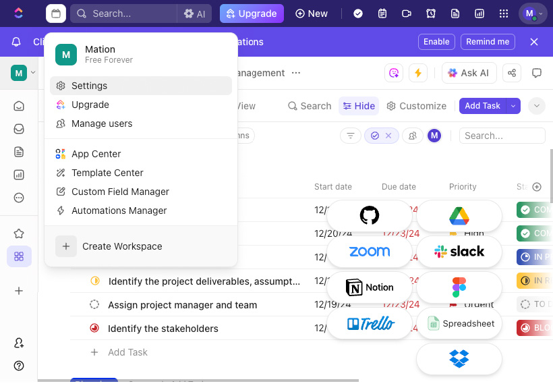The image size is (553, 392).
Task: Open the comments chat icon
Action: pos(536,73)
